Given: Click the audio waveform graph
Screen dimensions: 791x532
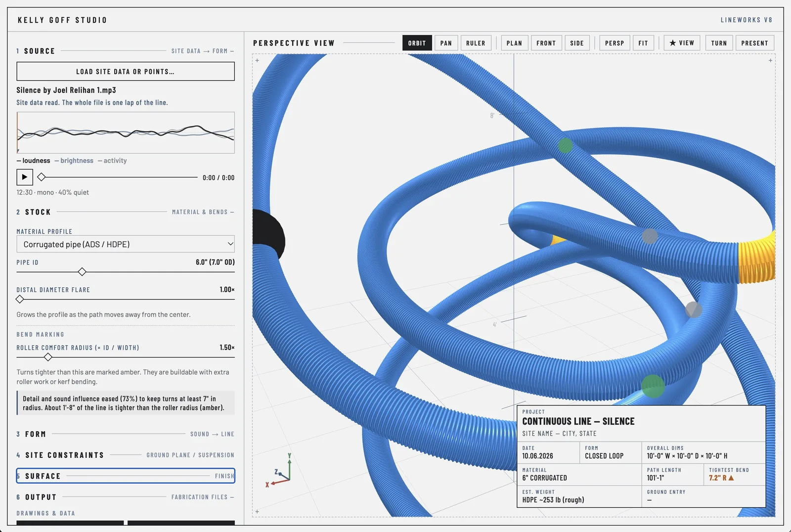Looking at the screenshot, I should tap(126, 133).
